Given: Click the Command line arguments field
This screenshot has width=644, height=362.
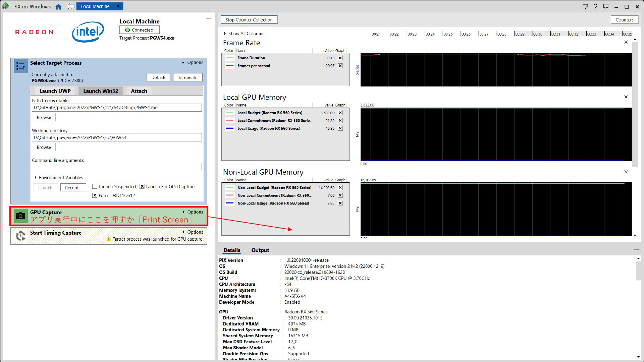Looking at the screenshot, I should click(x=117, y=167).
